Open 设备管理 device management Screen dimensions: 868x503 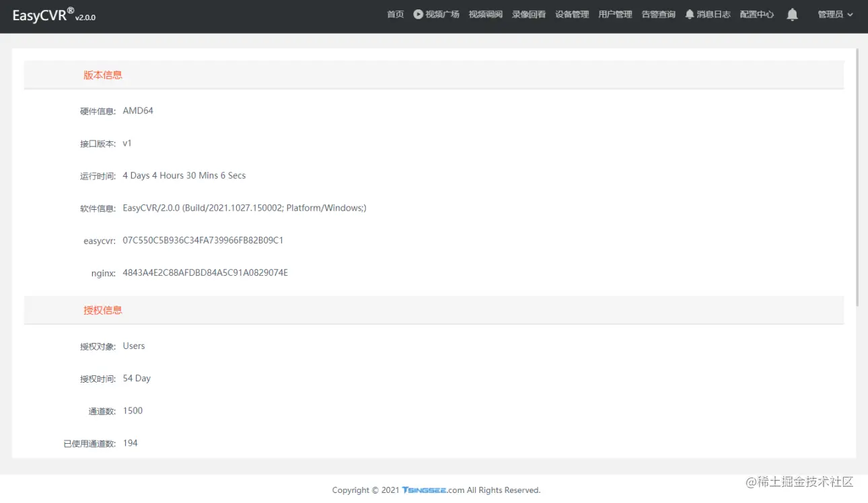click(572, 14)
